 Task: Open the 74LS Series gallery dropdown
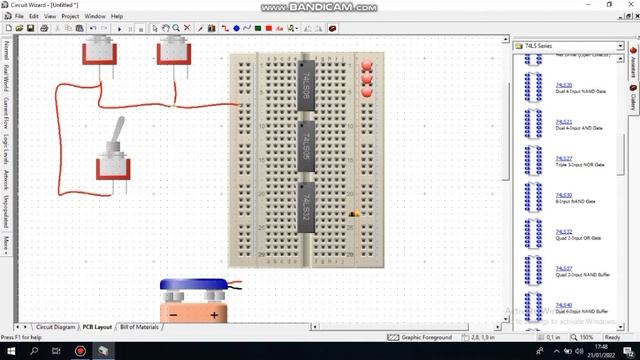tap(620, 46)
